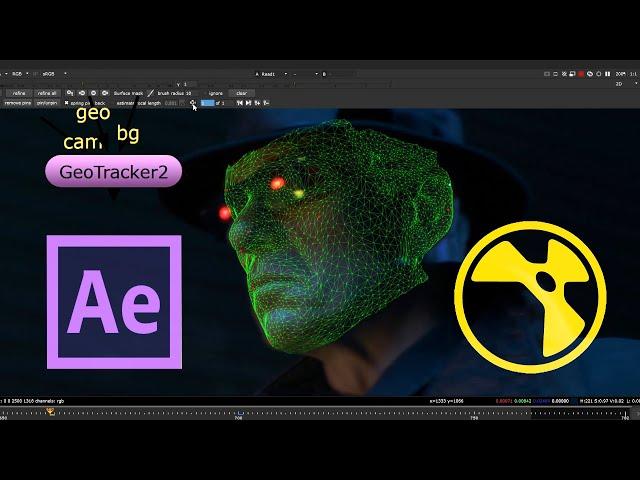Click the pin/unpin button
Screen dimensions: 640x480
click(47, 103)
